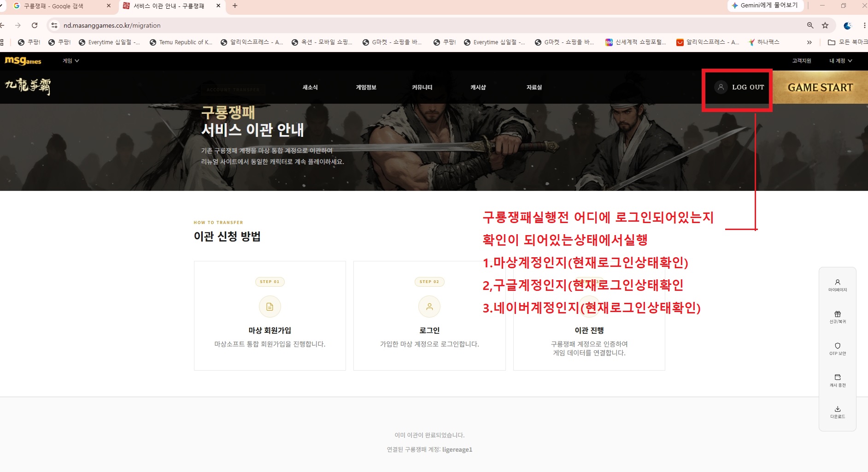Reload the page with refresh icon

pos(35,25)
